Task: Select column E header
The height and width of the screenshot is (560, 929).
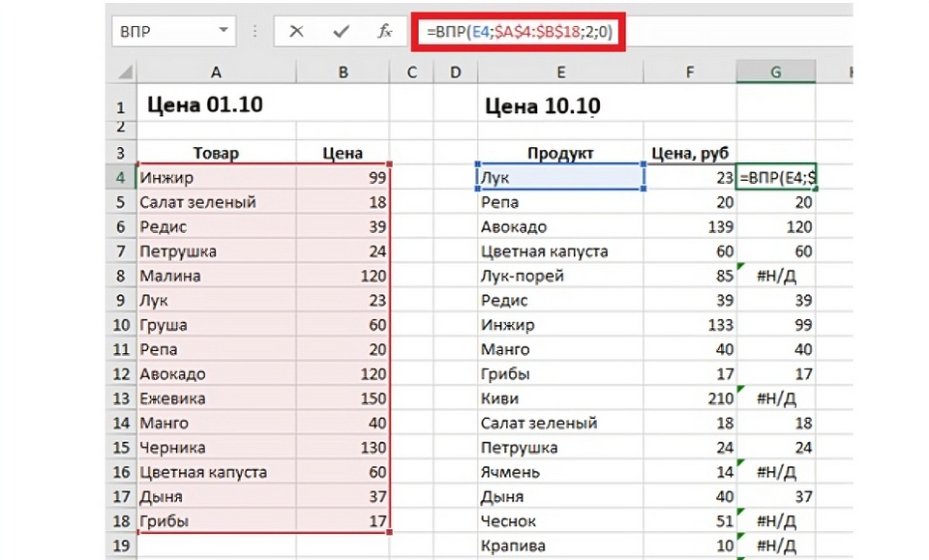Action: 559,72
